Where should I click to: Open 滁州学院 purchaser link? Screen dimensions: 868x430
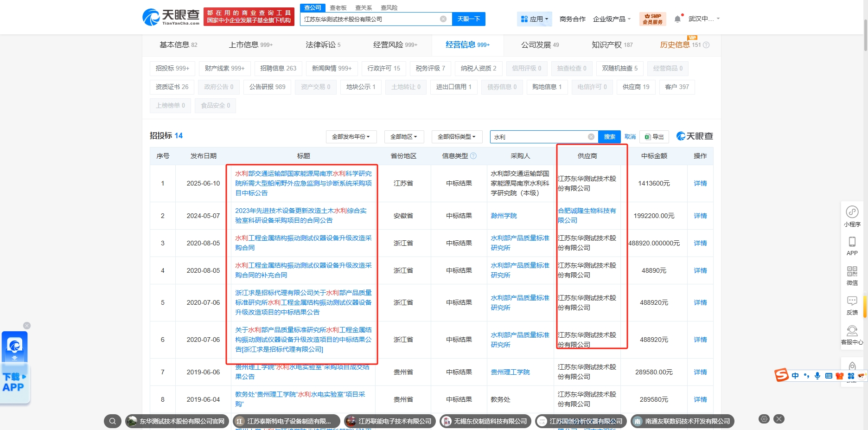click(504, 216)
